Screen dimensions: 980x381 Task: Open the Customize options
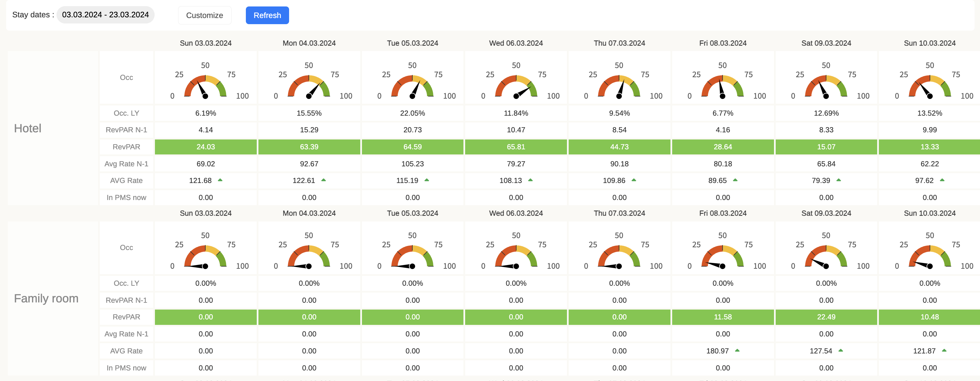(204, 15)
